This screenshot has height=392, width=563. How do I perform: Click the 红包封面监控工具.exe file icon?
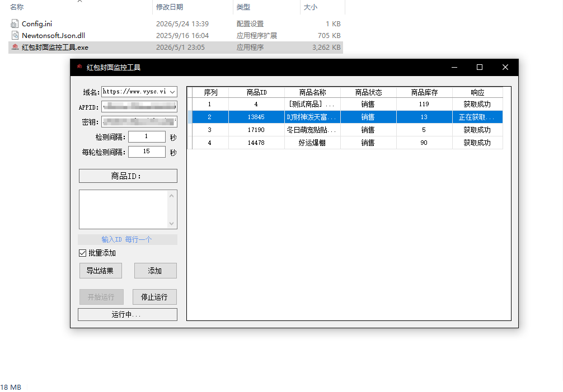point(15,47)
